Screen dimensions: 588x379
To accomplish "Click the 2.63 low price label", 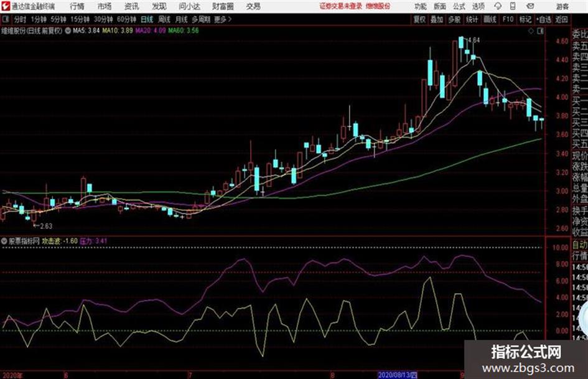I will (x=45, y=226).
